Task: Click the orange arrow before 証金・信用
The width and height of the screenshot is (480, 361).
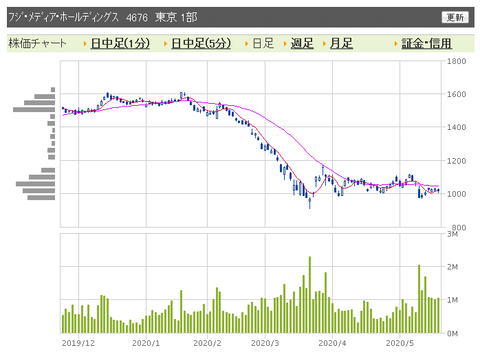Action: pos(396,44)
